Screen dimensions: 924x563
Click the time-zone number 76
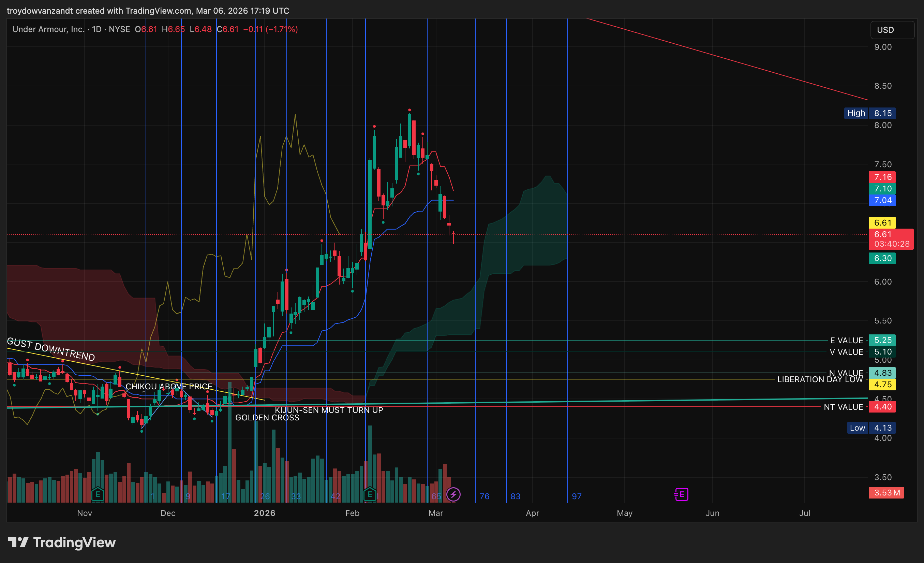tap(485, 496)
